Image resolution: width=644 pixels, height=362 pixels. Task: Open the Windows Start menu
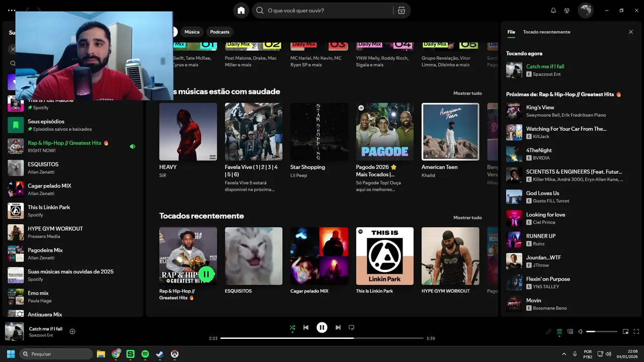[11, 354]
